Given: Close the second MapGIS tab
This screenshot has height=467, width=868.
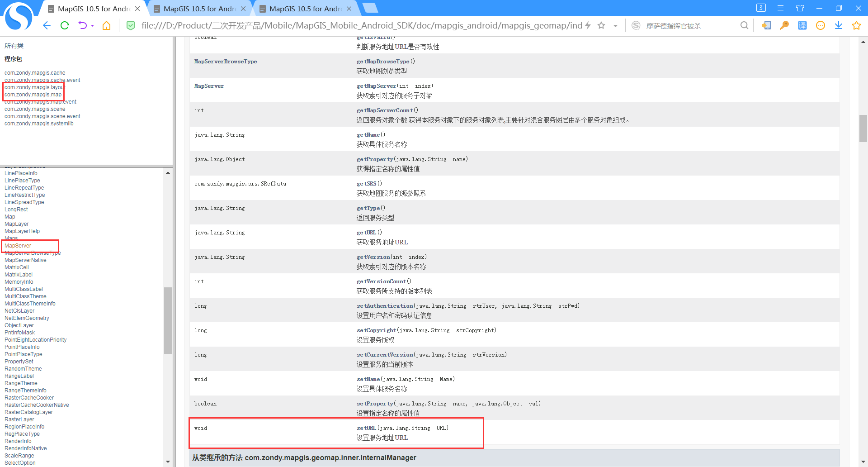Looking at the screenshot, I should pos(243,9).
